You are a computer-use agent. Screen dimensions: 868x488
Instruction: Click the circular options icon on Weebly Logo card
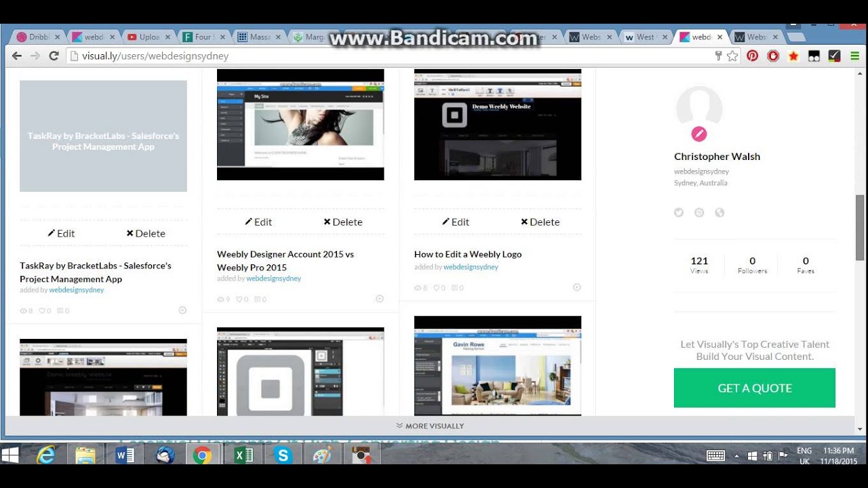click(x=577, y=287)
